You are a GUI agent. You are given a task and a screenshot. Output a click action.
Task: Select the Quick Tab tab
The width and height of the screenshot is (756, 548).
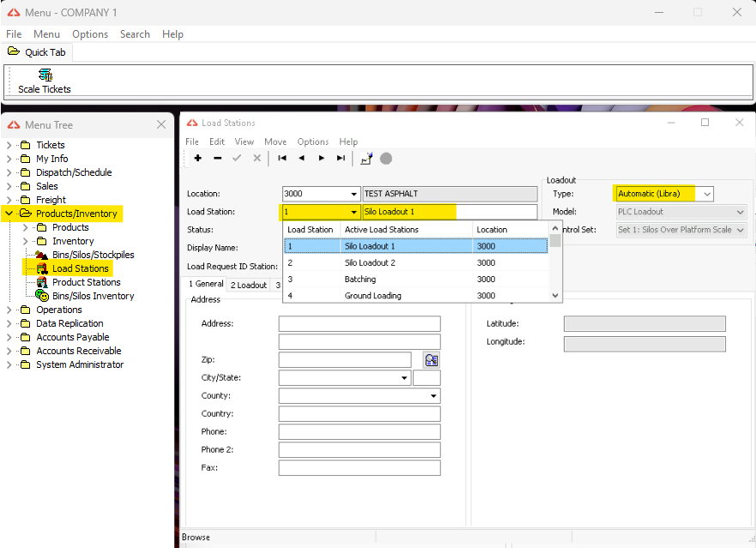(38, 52)
